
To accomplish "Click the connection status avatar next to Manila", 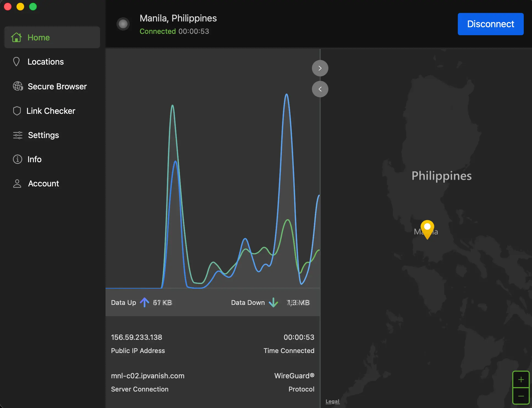I will pyautogui.click(x=123, y=24).
